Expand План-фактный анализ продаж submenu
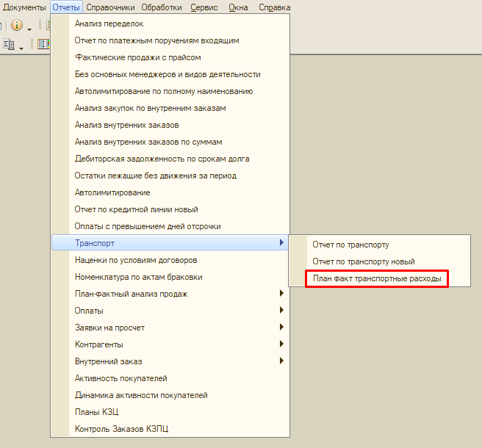The height and width of the screenshot is (448, 482). (x=170, y=294)
